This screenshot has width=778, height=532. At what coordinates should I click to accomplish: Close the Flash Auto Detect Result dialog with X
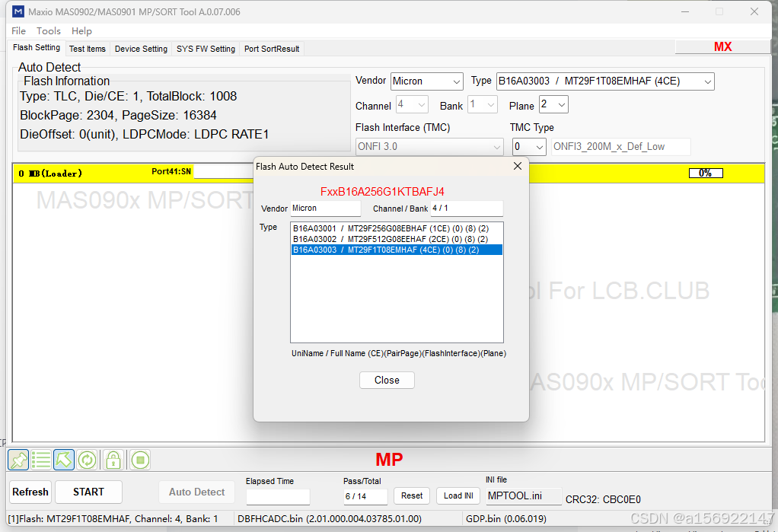click(518, 166)
